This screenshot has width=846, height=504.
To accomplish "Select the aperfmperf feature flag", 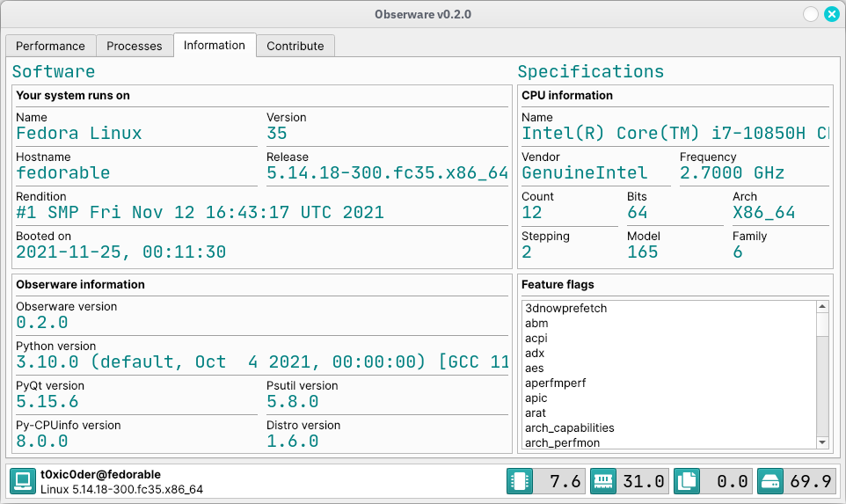I will tap(669, 383).
